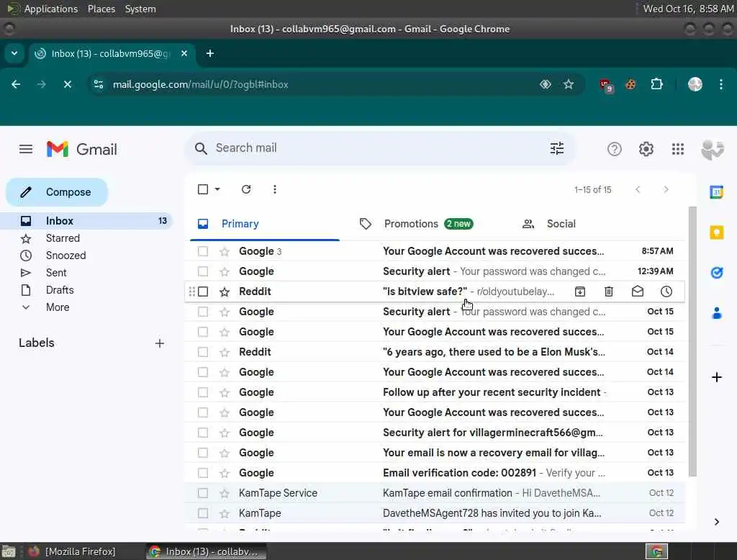Image resolution: width=737 pixels, height=560 pixels.
Task: Switch to the Primary tab
Action: [265, 224]
